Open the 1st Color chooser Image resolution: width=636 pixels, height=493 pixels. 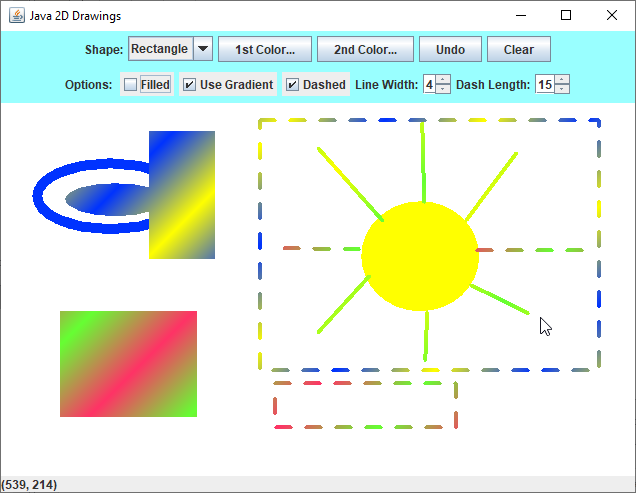[265, 49]
